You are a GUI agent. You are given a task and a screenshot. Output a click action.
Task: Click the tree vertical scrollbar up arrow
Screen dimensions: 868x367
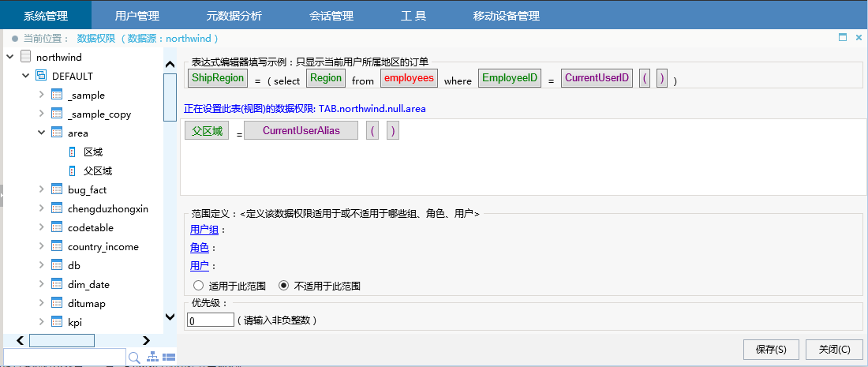point(170,64)
